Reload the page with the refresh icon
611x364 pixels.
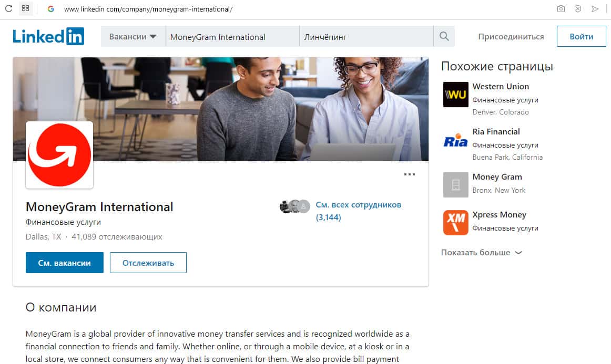click(8, 8)
